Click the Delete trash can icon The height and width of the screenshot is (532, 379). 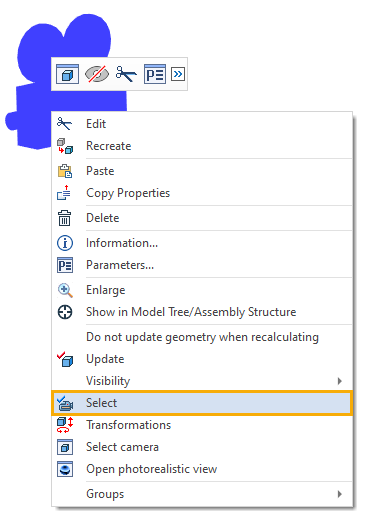pos(64,218)
